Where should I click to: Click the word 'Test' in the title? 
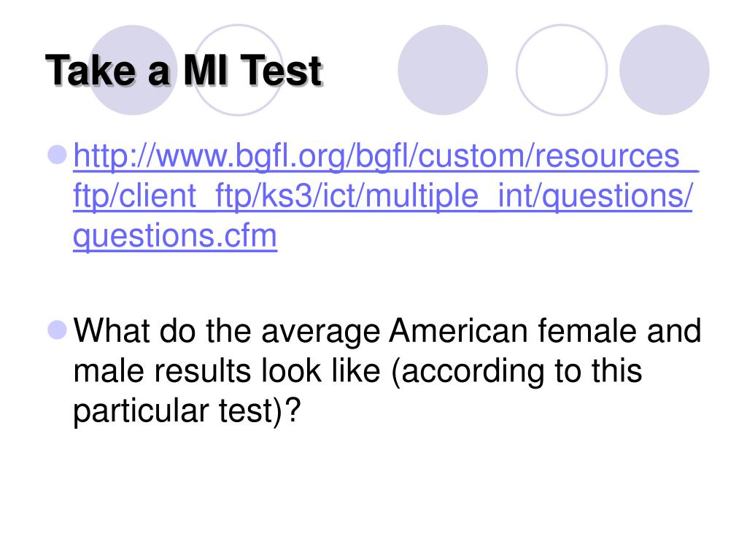(281, 71)
